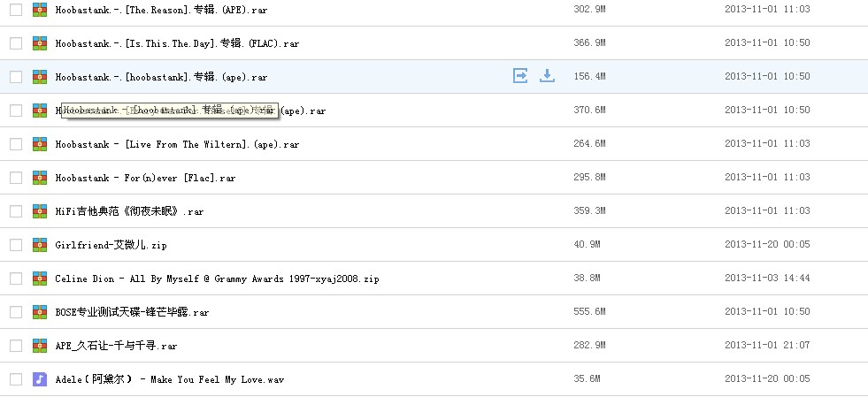Download the hoobastank (ape).rar file
The width and height of the screenshot is (868, 397).
[547, 76]
